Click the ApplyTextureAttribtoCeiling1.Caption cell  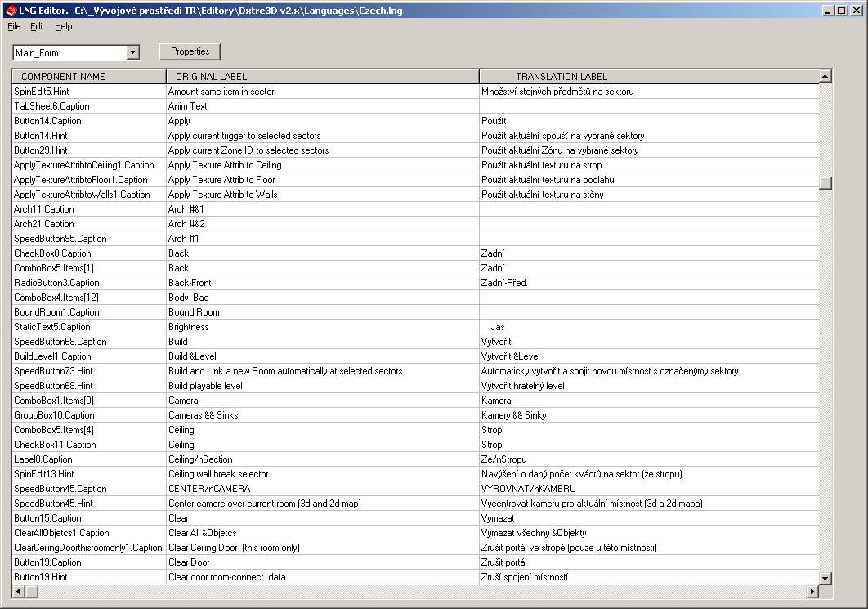(x=88, y=165)
